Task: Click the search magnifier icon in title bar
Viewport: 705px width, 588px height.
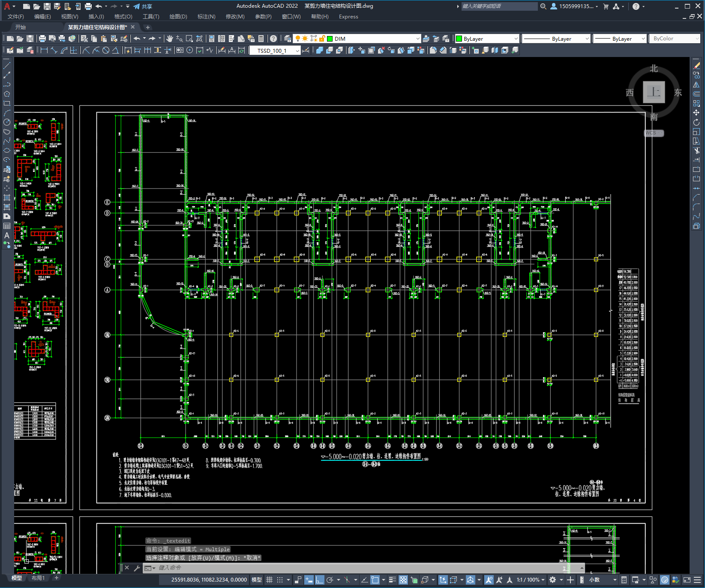Action: [543, 6]
